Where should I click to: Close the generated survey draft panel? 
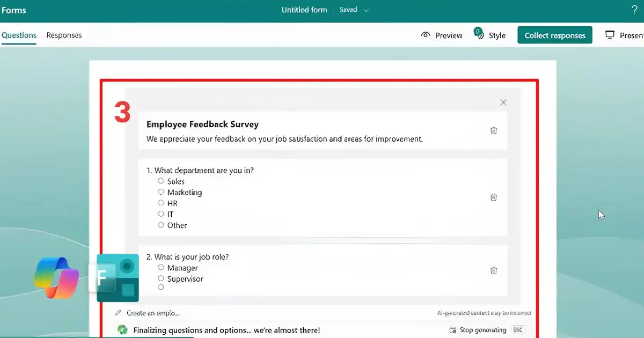503,102
